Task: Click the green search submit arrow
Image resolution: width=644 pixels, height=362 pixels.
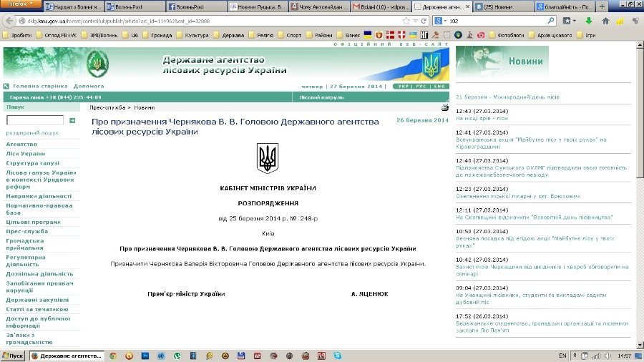Action: click(x=72, y=121)
